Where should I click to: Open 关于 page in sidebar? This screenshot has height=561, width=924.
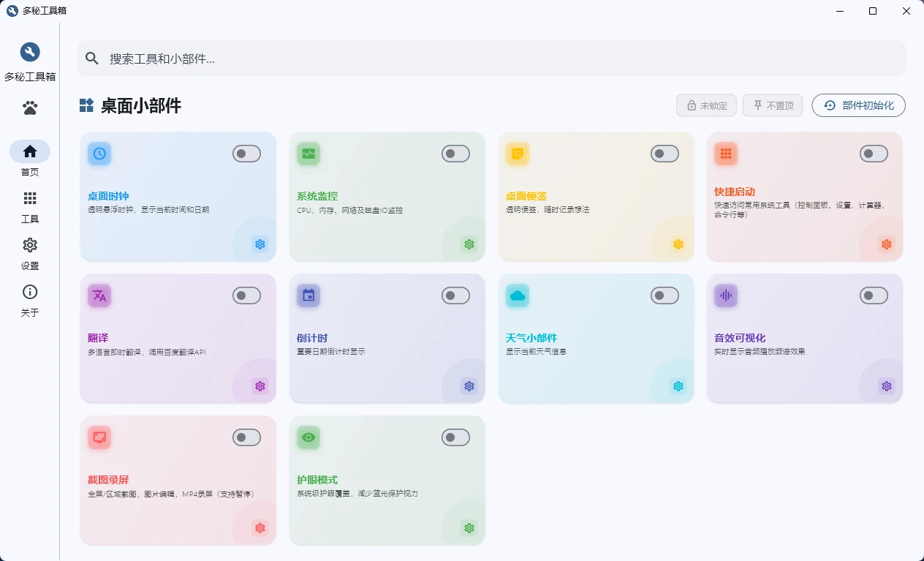coord(30,300)
